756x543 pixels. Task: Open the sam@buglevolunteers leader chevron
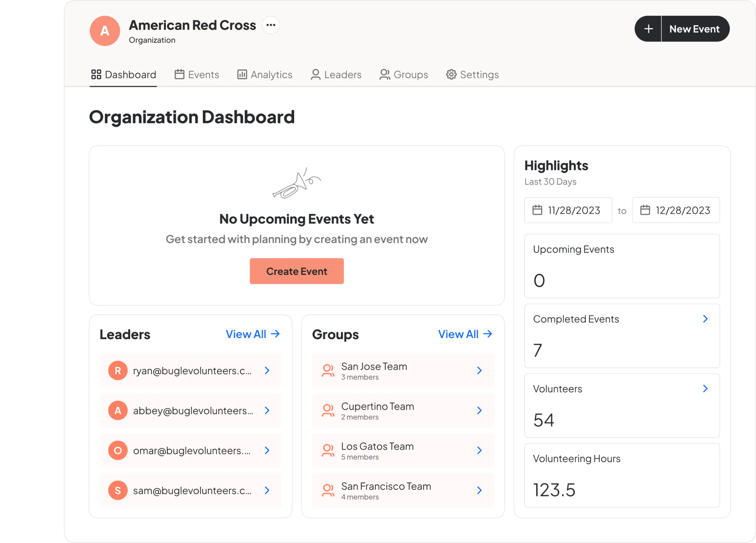[x=267, y=490]
